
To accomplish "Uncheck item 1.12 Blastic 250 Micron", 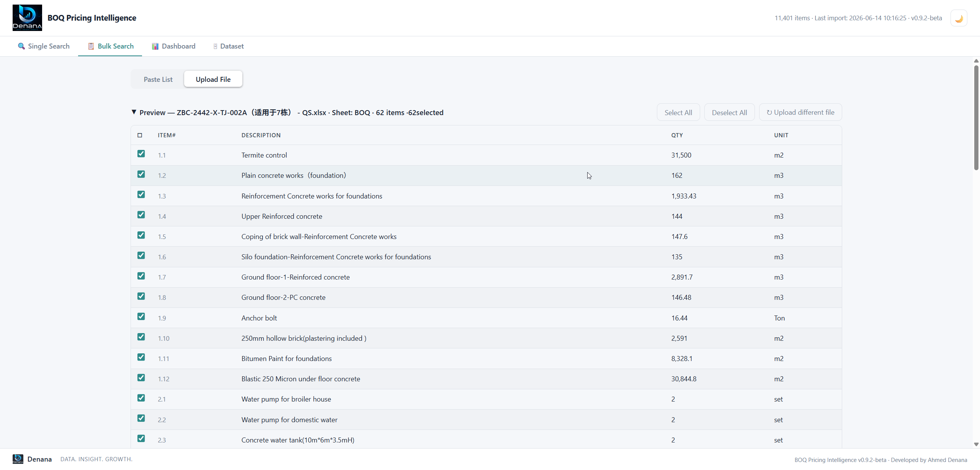I will (x=141, y=377).
